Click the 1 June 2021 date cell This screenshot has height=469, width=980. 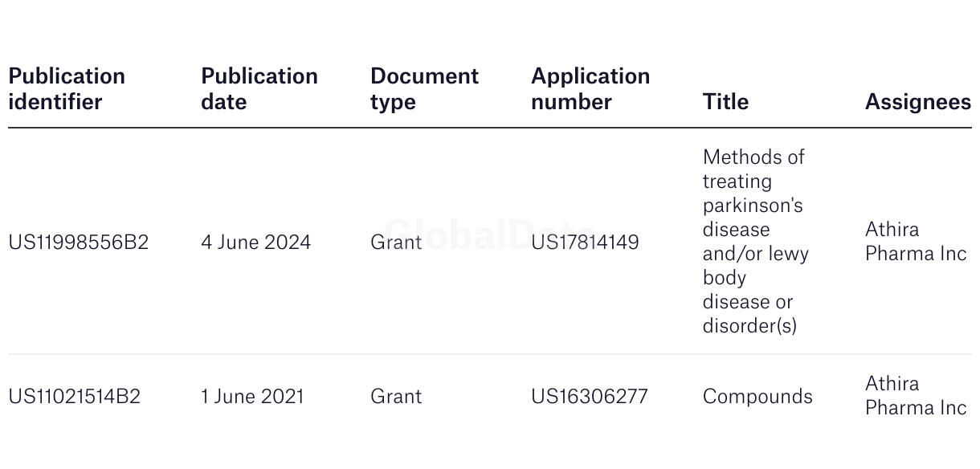pos(252,396)
